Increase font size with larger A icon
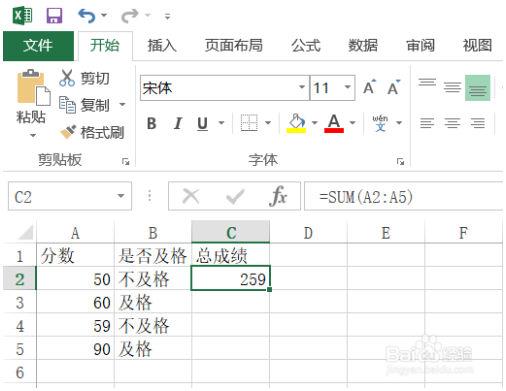Viewport: 506px width, 391px height. click(369, 88)
